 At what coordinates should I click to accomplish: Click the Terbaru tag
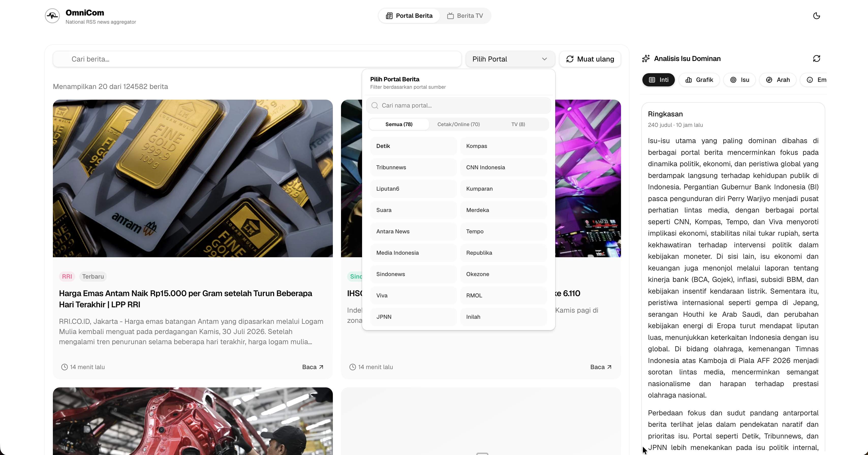point(93,277)
